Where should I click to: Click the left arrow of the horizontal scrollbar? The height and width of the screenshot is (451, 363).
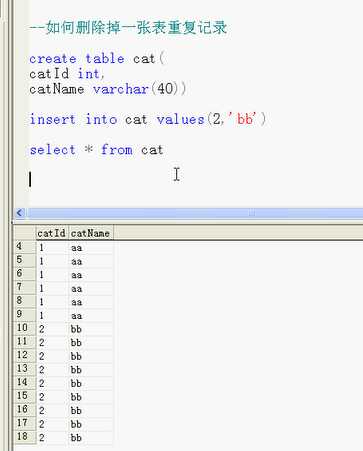20,213
